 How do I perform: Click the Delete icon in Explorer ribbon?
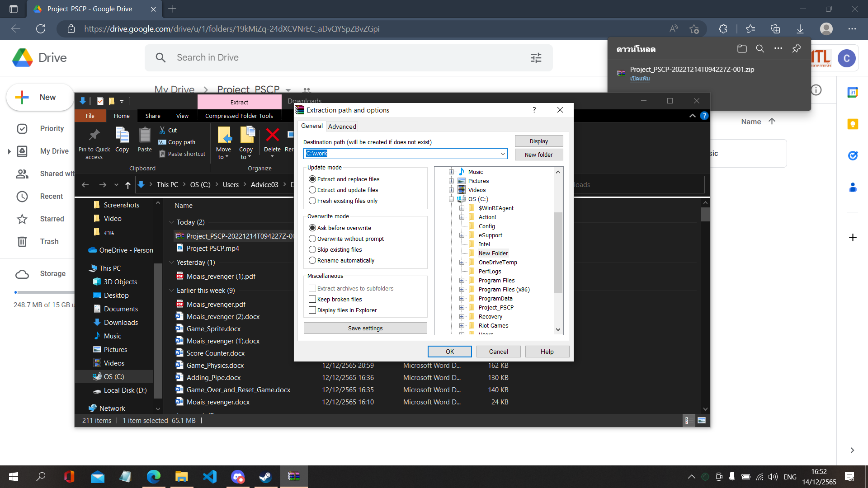pyautogui.click(x=272, y=136)
